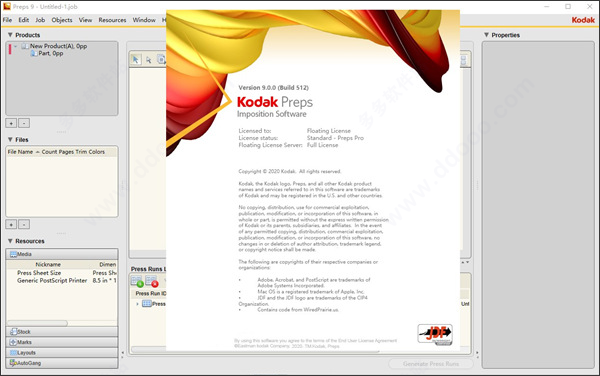This screenshot has width=600, height=376.
Task: Click the Preps app icon in title bar
Action: pos(7,7)
